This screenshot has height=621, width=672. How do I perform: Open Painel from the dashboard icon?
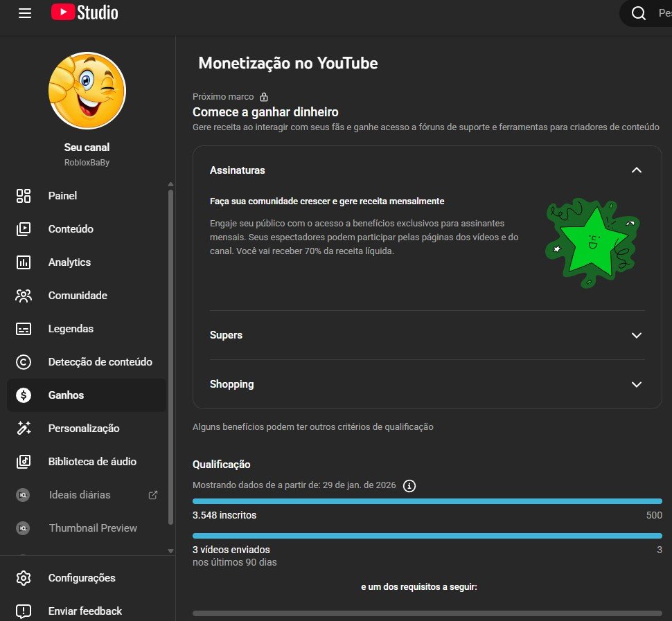coord(24,196)
